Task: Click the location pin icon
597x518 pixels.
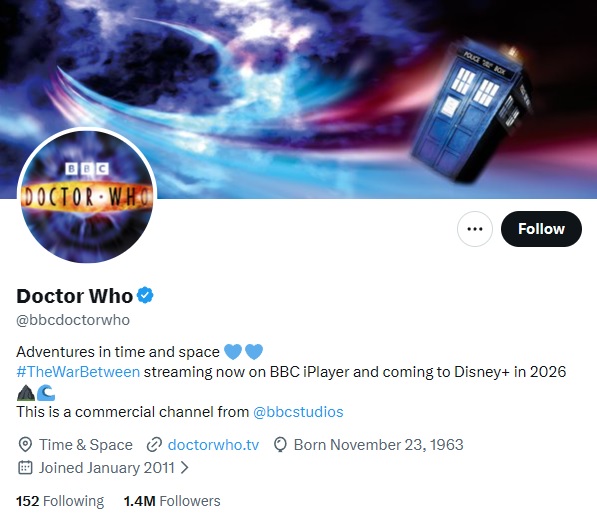Action: 25,445
